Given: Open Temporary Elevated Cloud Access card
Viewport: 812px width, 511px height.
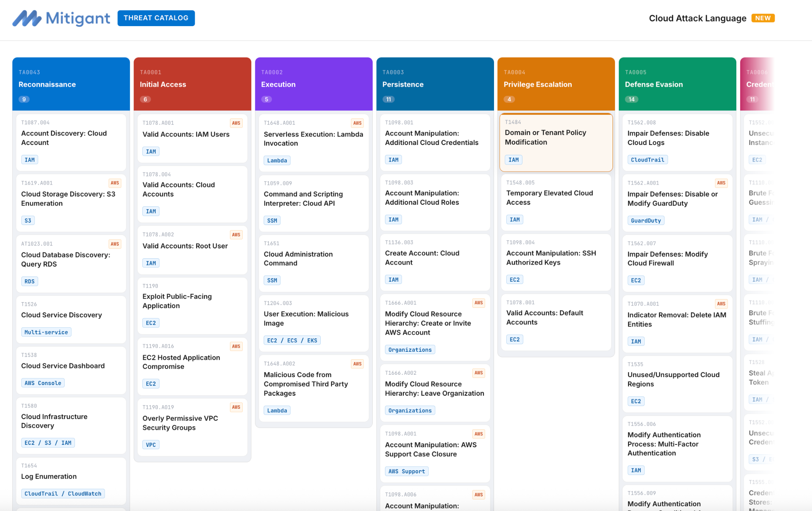Looking at the screenshot, I should [549, 198].
